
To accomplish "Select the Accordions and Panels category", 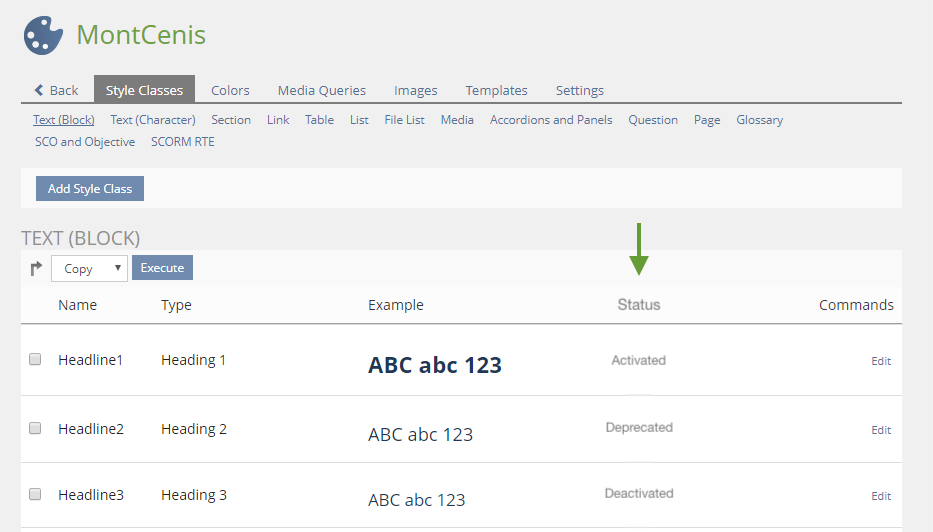I will tap(551, 120).
